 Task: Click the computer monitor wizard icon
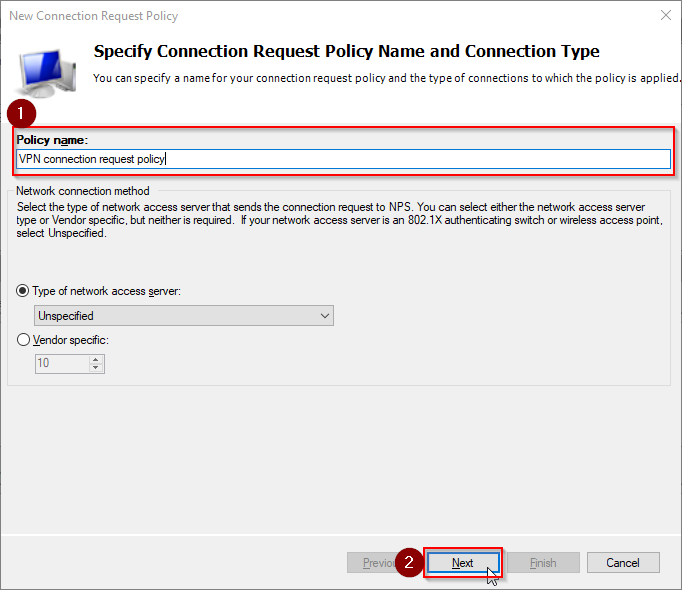47,73
